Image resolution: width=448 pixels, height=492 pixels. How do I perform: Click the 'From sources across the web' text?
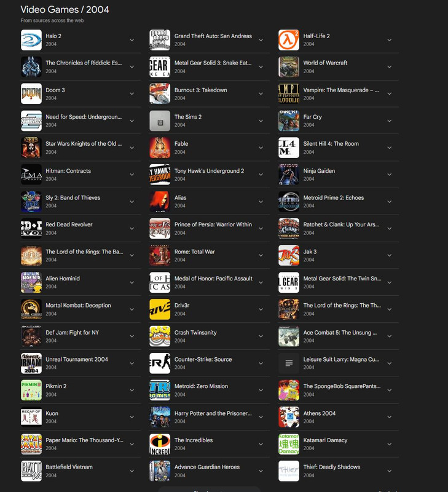tap(52, 20)
